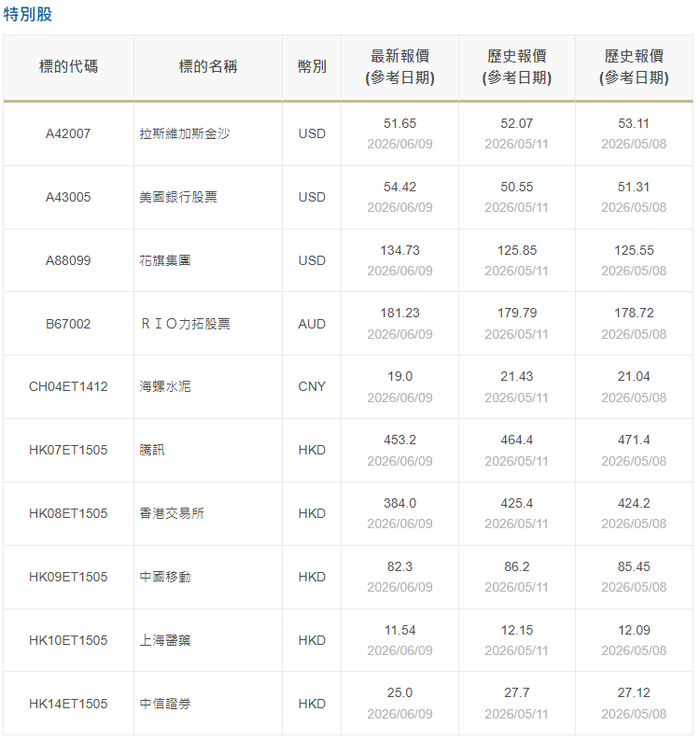Click the historical price 21.43

517,377
